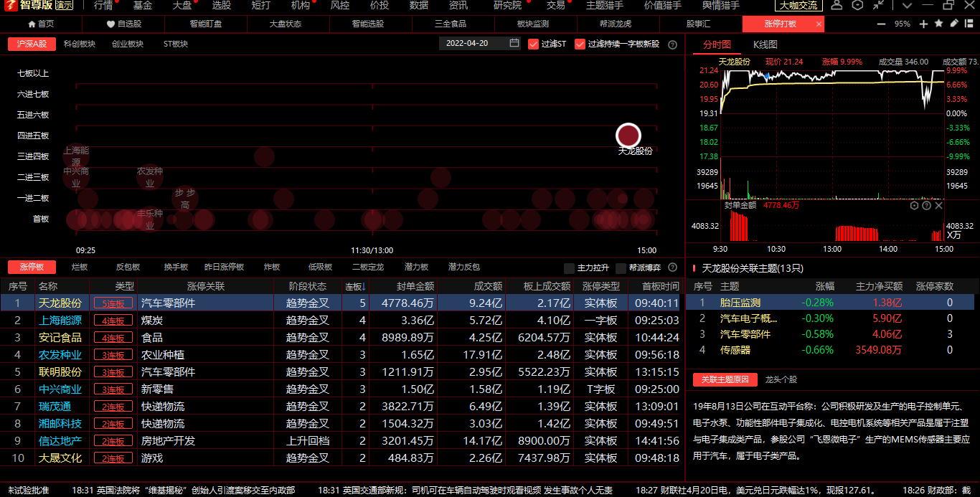
Task: Add page to favorites with star icon
Action: pos(939,24)
